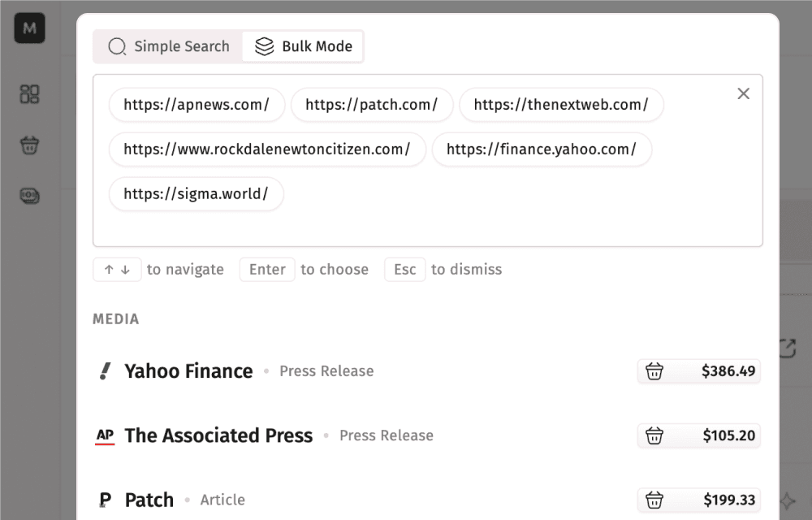Add The Associated Press for $105.20

pyautogui.click(x=698, y=435)
